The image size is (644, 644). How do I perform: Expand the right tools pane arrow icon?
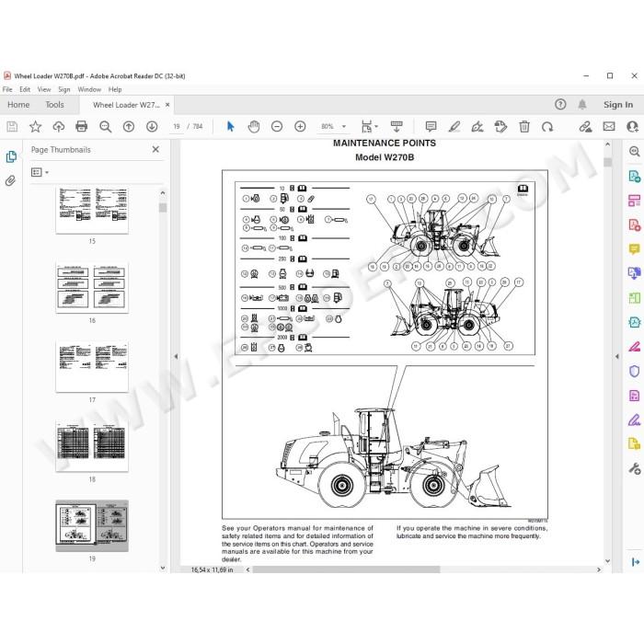[635, 561]
